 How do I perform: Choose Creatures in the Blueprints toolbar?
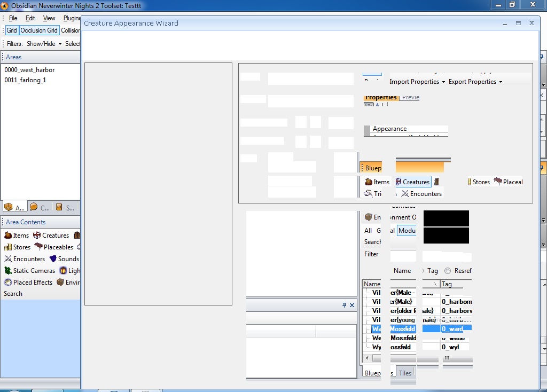tap(412, 182)
